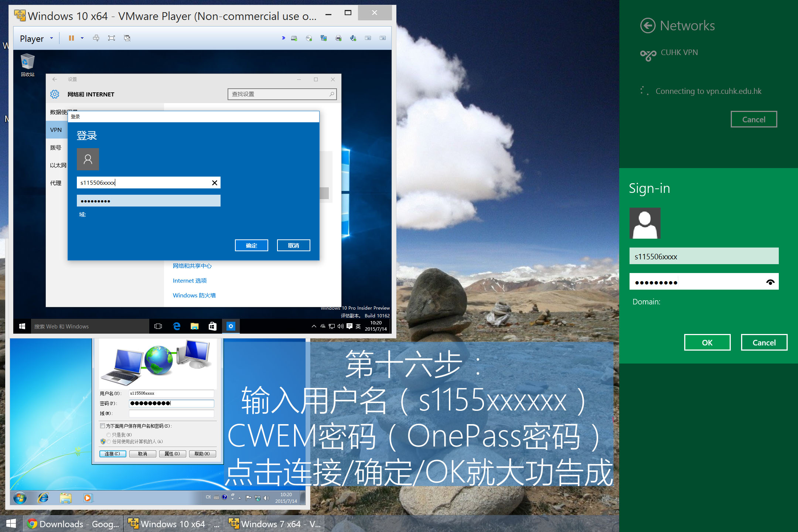798x532 pixels.
Task: Enter full screen mode in VMware Player
Action: point(111,38)
